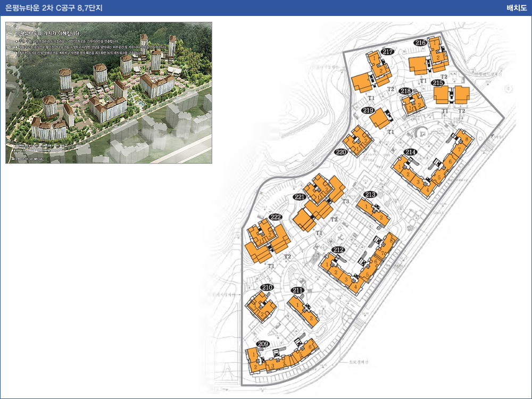Select the 216 building marker
The image size is (532, 399).
[x=420, y=43]
